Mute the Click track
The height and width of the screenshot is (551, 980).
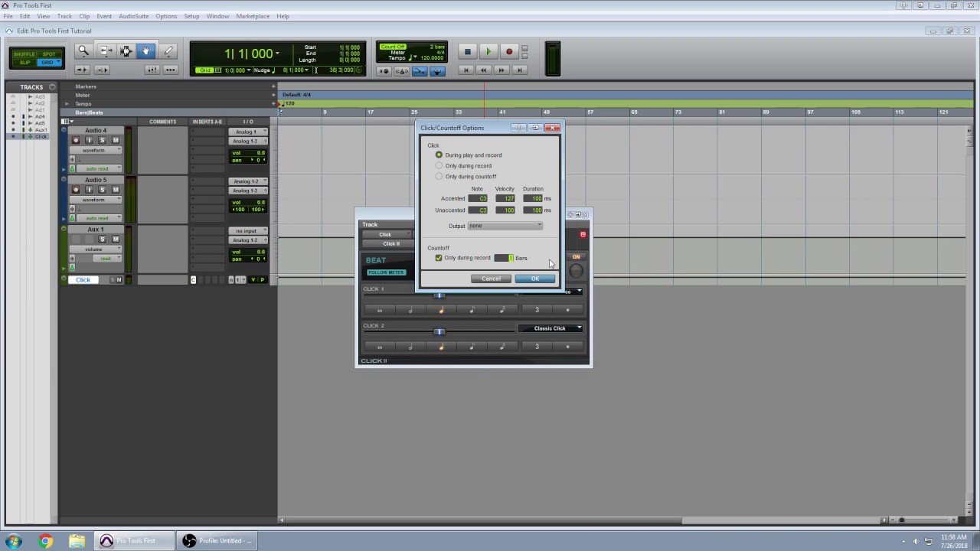119,280
